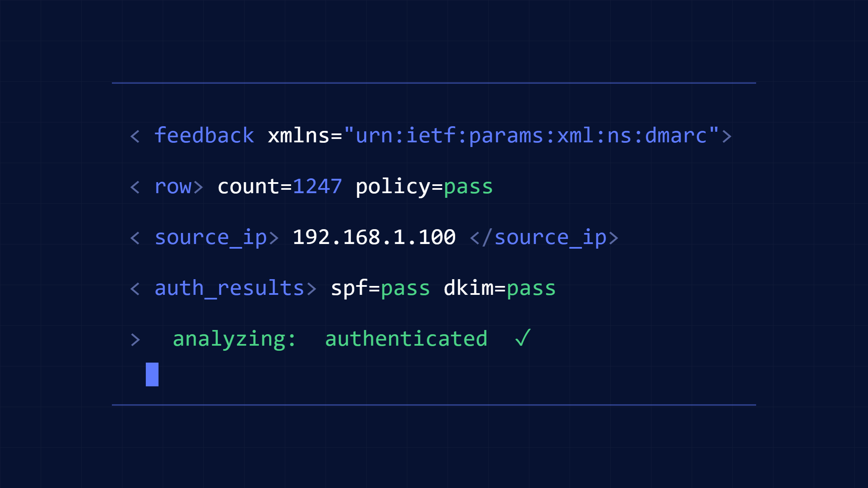Click the 'count=' attribute label
This screenshot has height=488, width=868.
coord(255,186)
